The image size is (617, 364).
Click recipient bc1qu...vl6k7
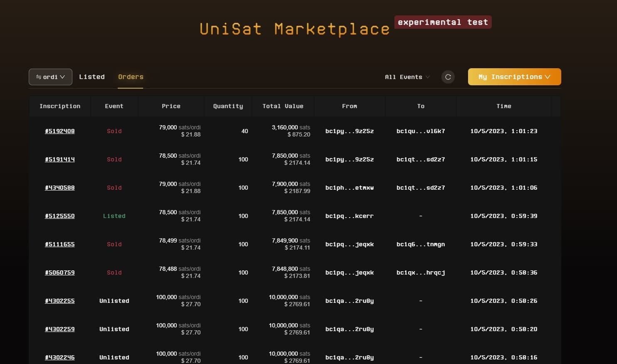421,131
